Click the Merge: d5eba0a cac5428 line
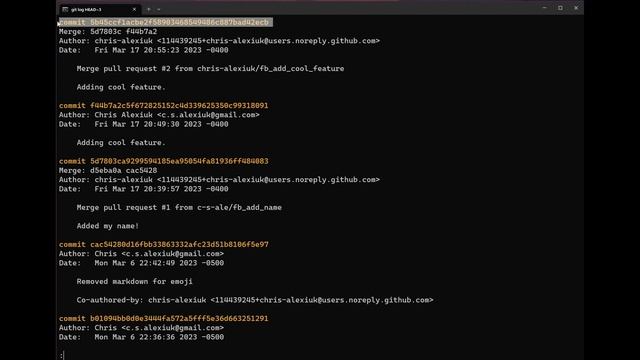 coord(108,170)
